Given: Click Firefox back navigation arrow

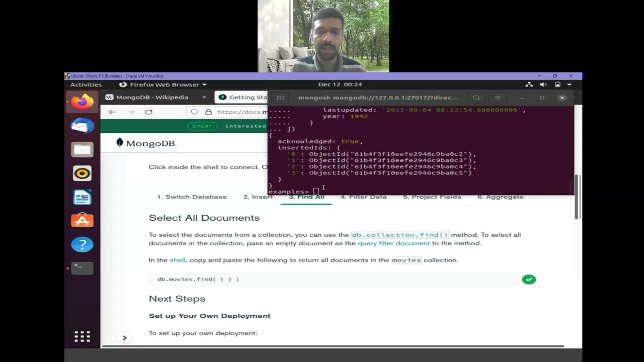Looking at the screenshot, I should 112,112.
